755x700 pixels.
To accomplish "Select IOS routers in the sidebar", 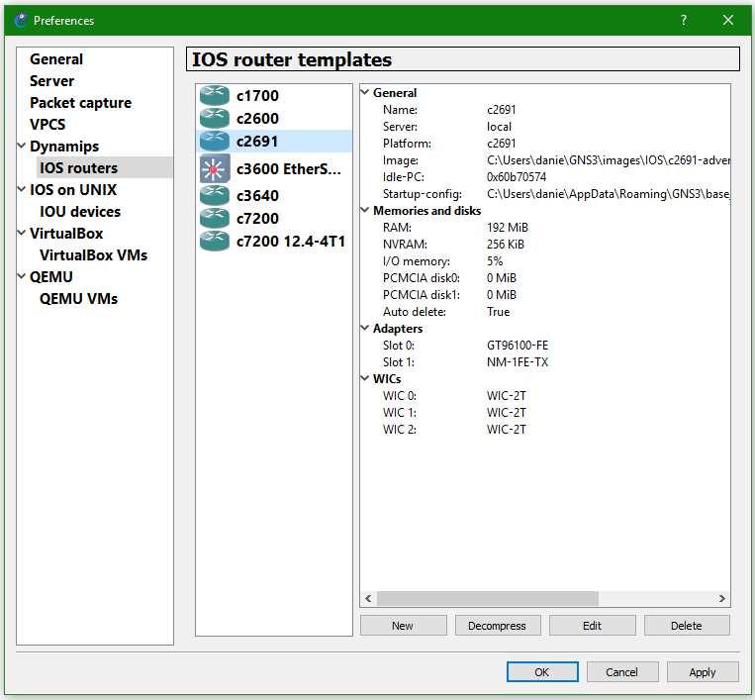I will pyautogui.click(x=78, y=167).
